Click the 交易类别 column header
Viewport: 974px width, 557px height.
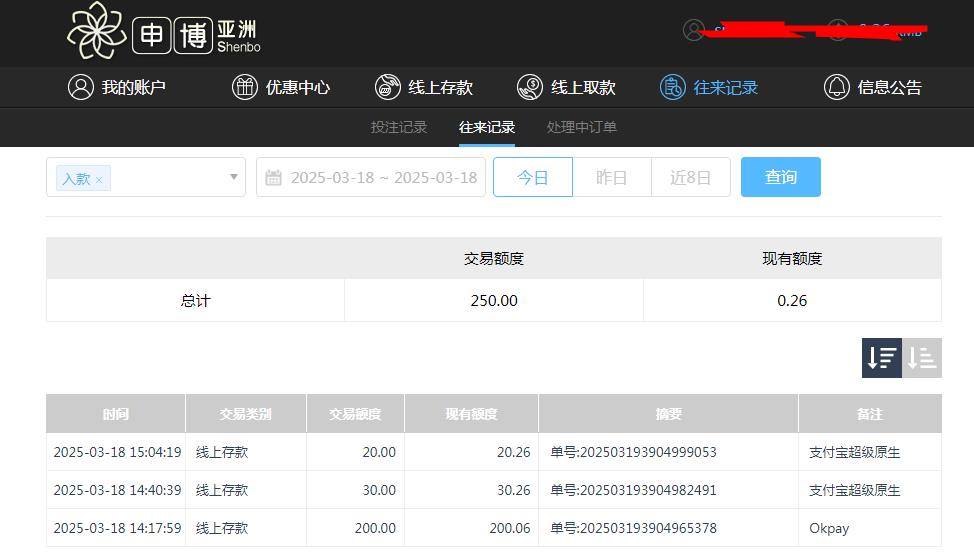click(245, 414)
